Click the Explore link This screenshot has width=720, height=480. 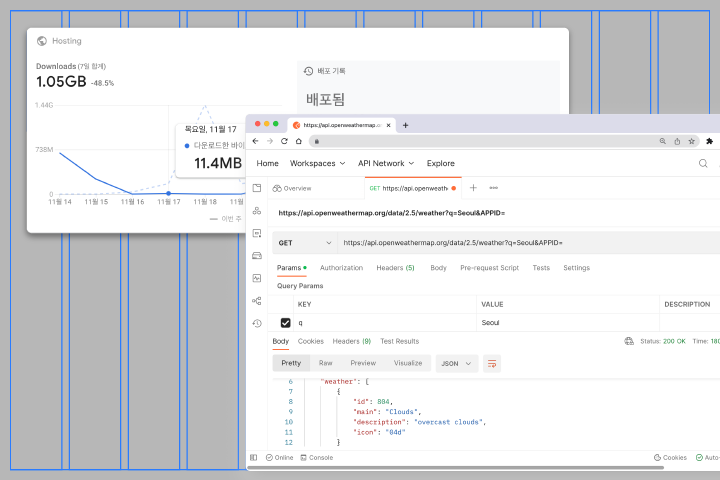pos(441,164)
